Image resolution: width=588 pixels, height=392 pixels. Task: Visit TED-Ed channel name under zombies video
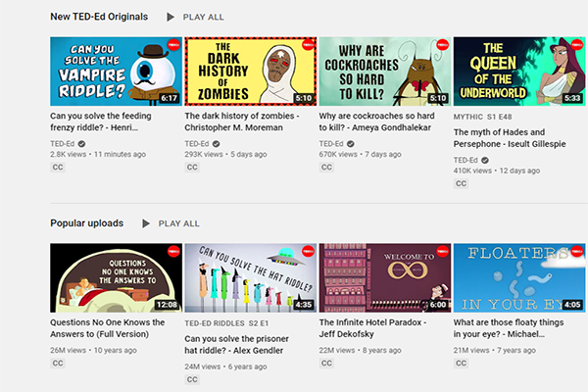tap(197, 143)
